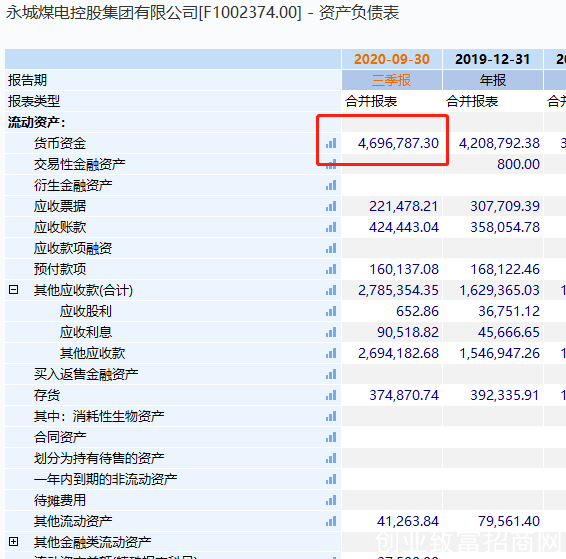The image size is (566, 559).
Task: Click the 年报 report period cell
Action: coord(493,80)
